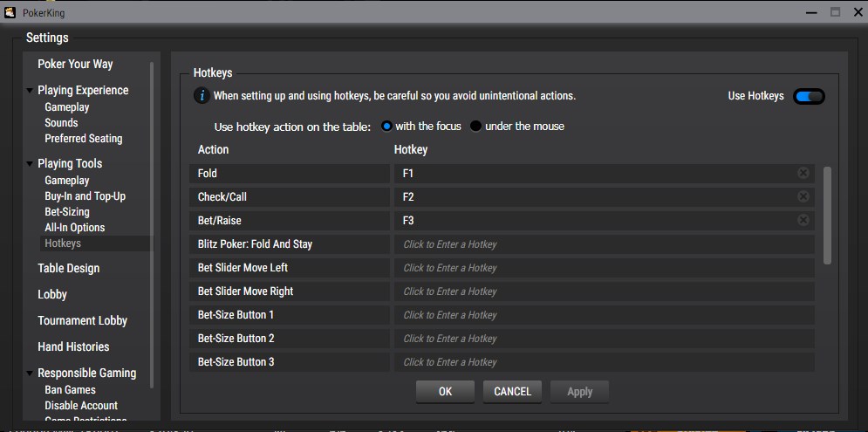Click the Apply button
The width and height of the screenshot is (868, 432).
tap(579, 392)
